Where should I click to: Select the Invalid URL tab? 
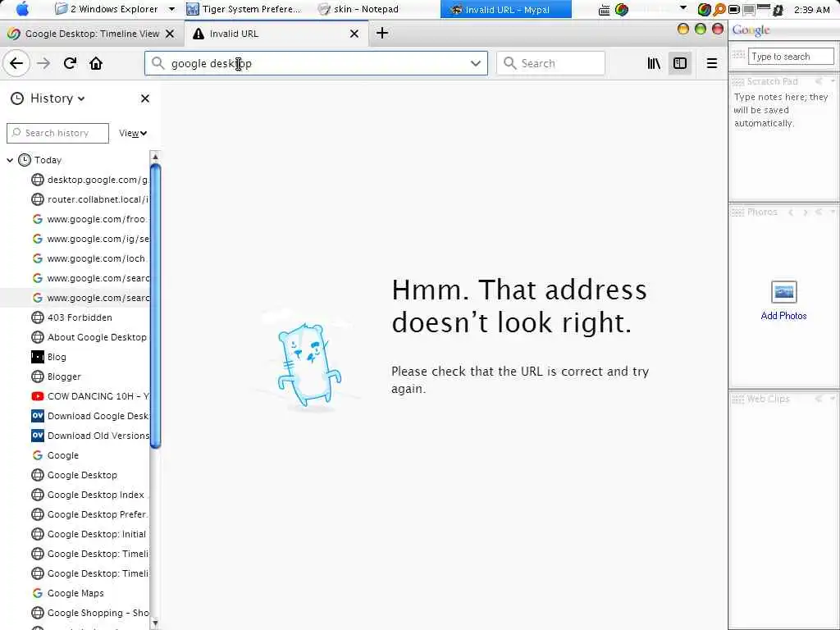pyautogui.click(x=276, y=34)
